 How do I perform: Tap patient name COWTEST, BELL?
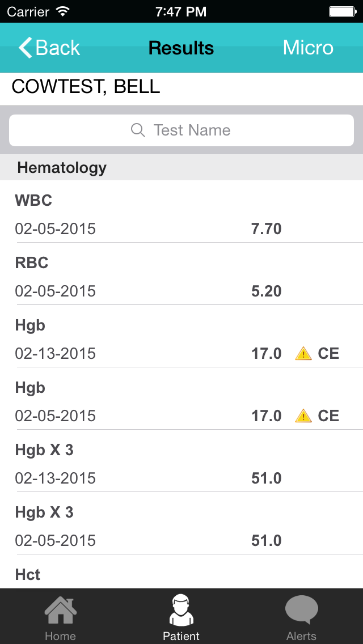(86, 87)
